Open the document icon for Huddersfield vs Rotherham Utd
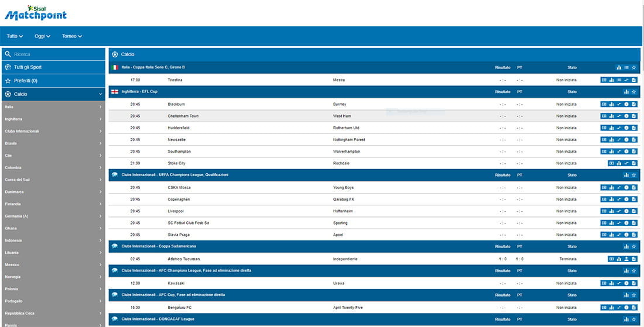 pos(633,128)
